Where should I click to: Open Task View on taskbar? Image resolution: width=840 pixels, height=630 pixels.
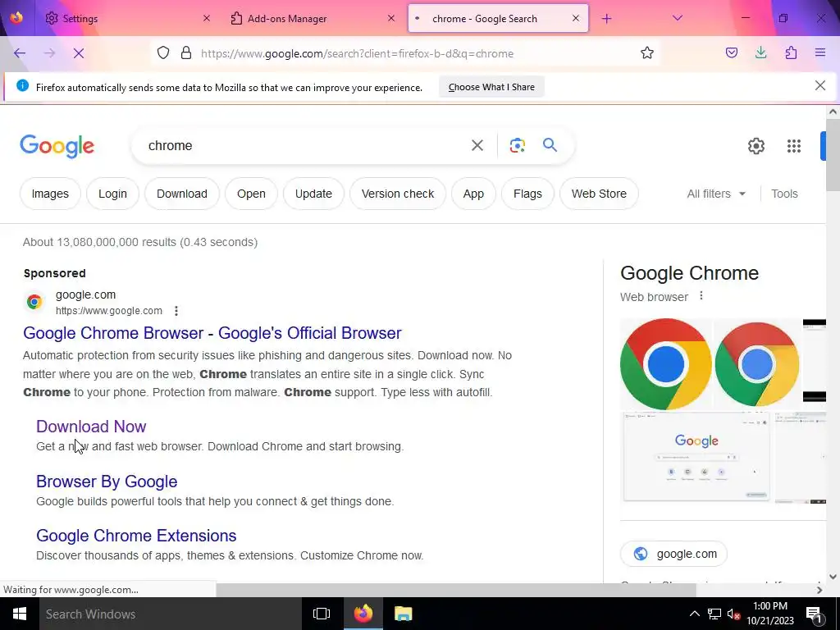pyautogui.click(x=322, y=614)
